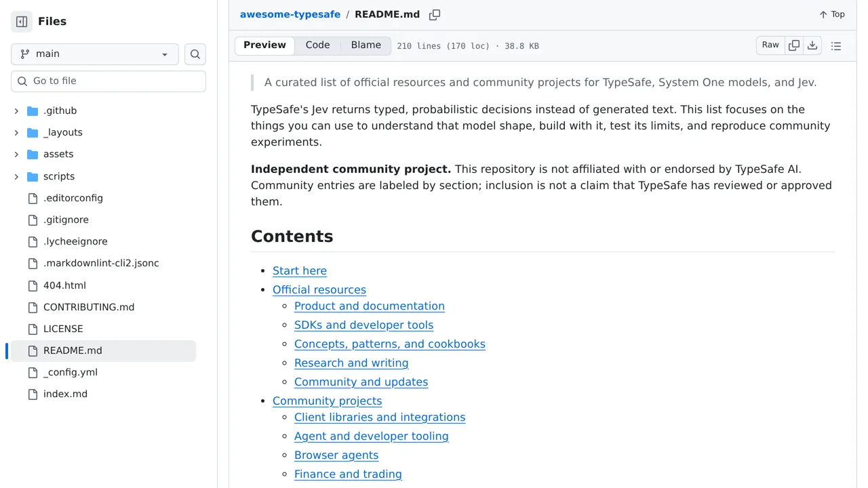Image resolution: width=868 pixels, height=488 pixels.
Task: Follow the Community projects link
Action: coord(328,401)
